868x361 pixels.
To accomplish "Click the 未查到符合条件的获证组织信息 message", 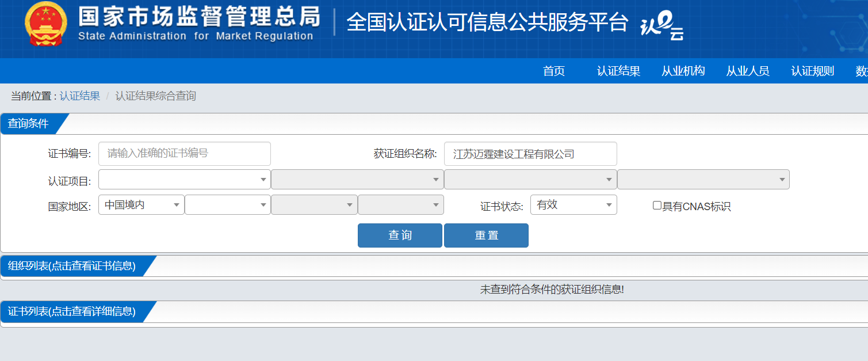I will pyautogui.click(x=552, y=290).
